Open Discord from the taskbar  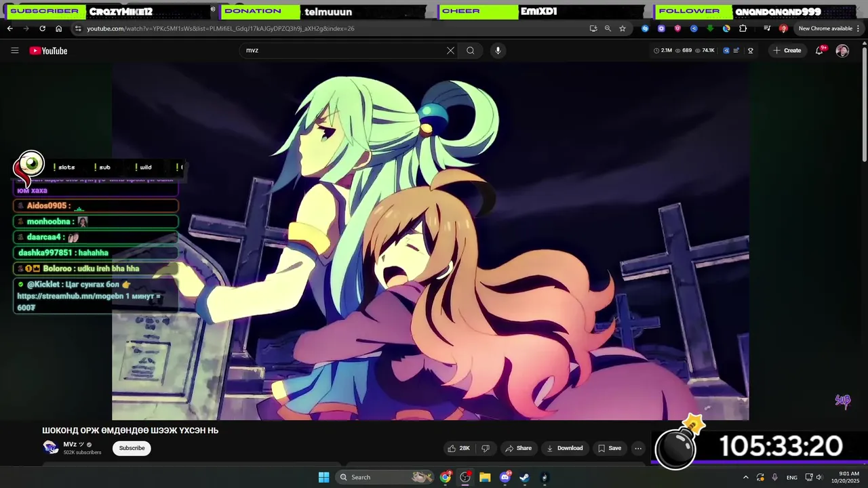[x=505, y=477]
